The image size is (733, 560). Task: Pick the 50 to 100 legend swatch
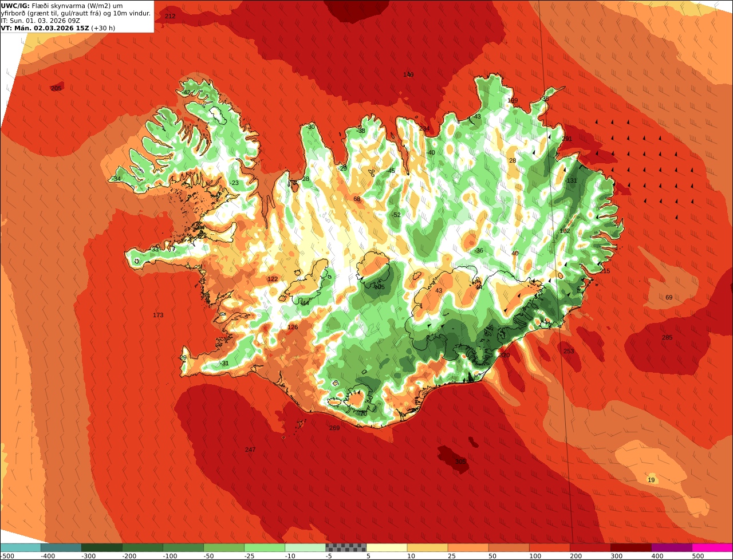coord(508,547)
